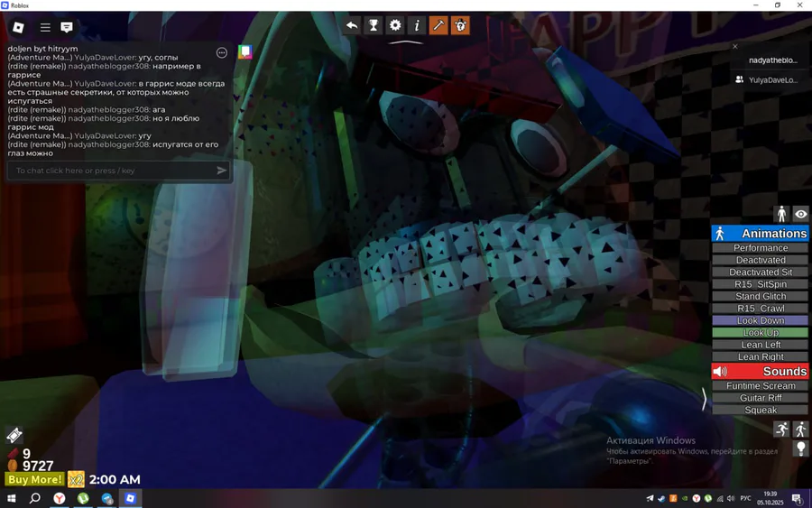Switch the РУС input language indicator

(x=746, y=499)
